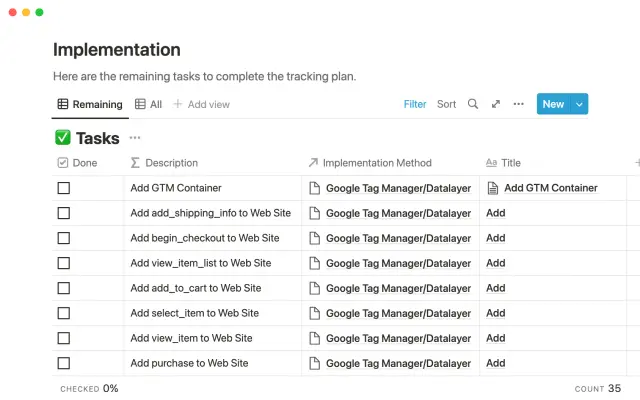640x400 pixels.
Task: Click Add view to create new view
Action: [201, 104]
